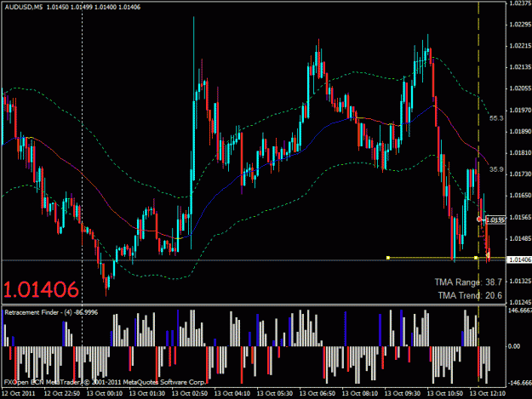532x399 pixels.
Task: Click the 1.01890 price axis label
Action: tap(520, 132)
